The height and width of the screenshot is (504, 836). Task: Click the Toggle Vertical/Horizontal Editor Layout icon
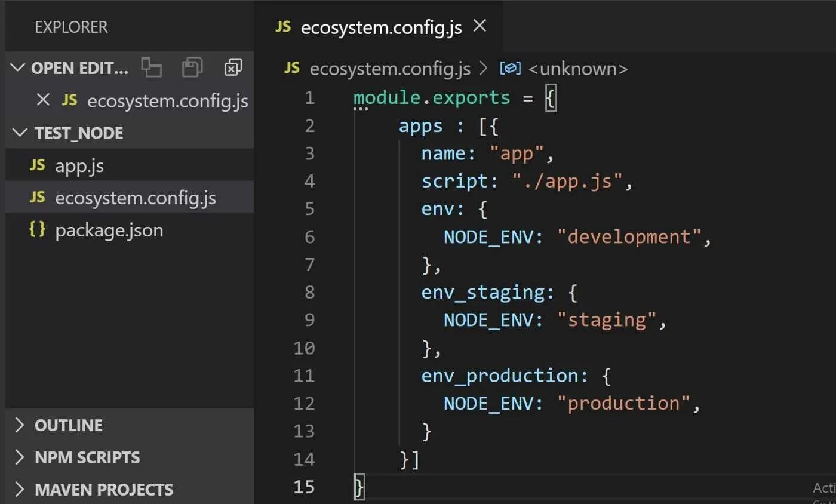click(x=152, y=67)
